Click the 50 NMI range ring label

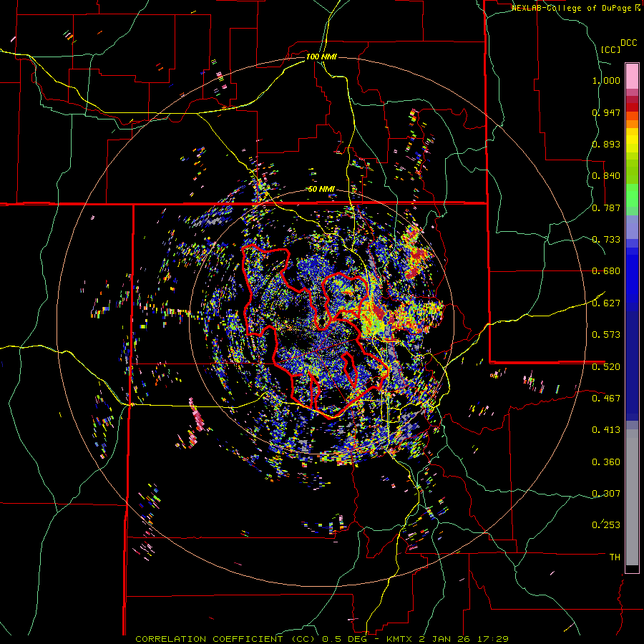click(x=321, y=189)
